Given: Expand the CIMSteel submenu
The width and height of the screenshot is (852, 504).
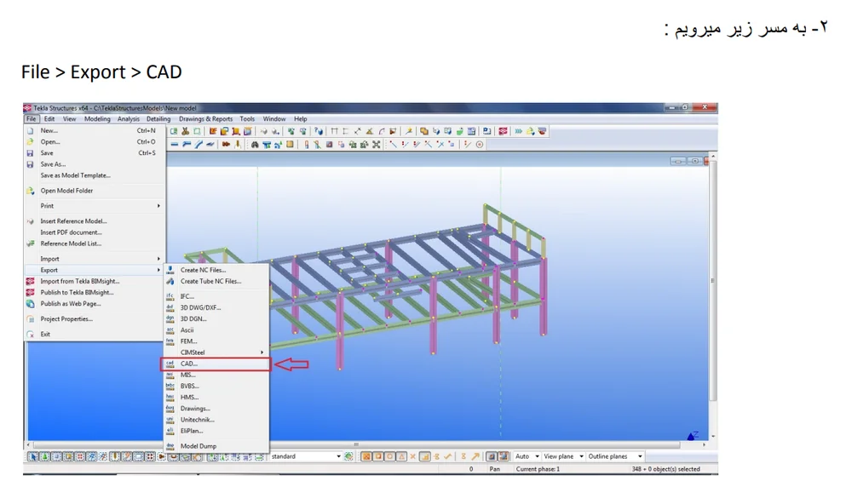Looking at the screenshot, I should pyautogui.click(x=216, y=352).
